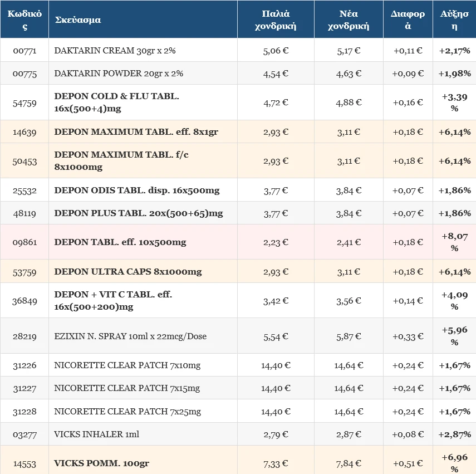Select VICKS POMM. 100gr product name

(x=101, y=463)
